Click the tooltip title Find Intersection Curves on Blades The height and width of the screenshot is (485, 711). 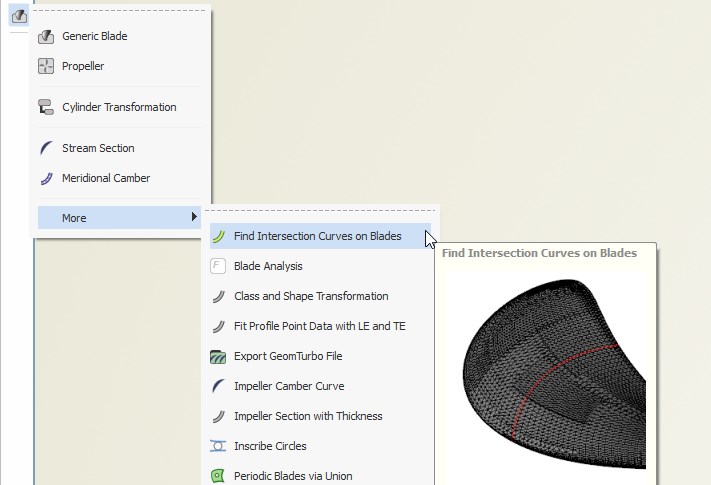539,253
